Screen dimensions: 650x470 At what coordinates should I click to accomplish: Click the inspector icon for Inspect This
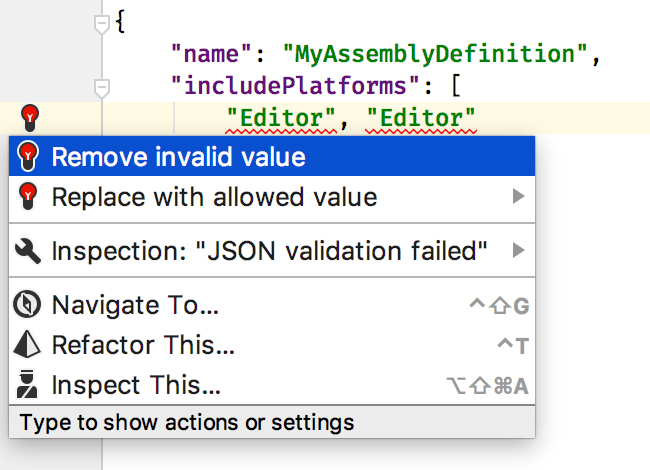click(x=27, y=384)
